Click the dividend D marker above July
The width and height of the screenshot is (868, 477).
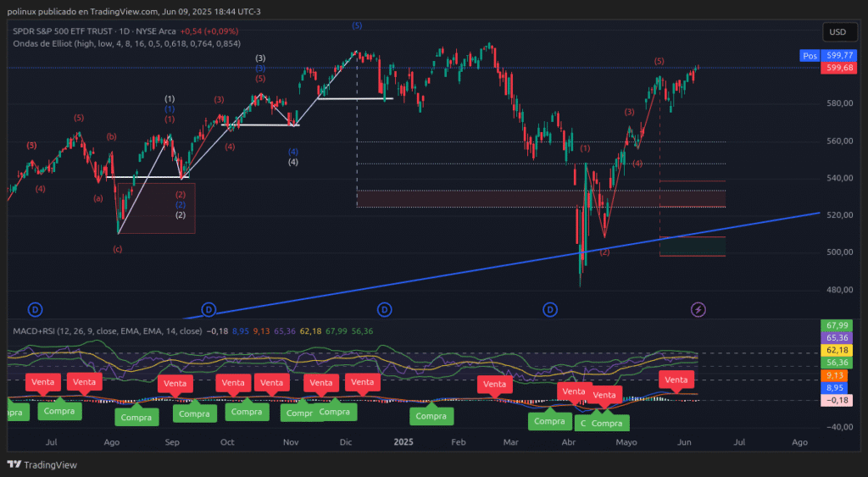pos(35,310)
